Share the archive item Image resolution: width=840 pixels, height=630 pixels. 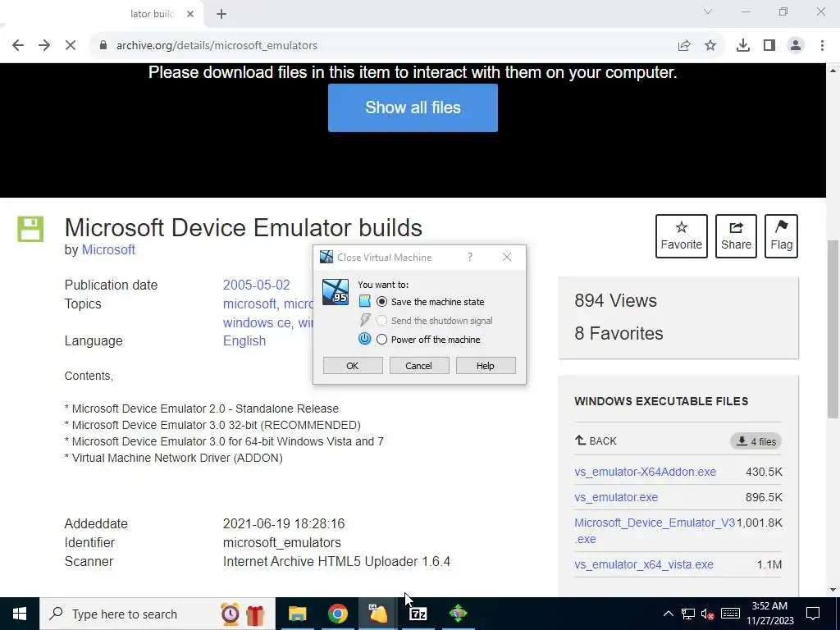(736, 236)
